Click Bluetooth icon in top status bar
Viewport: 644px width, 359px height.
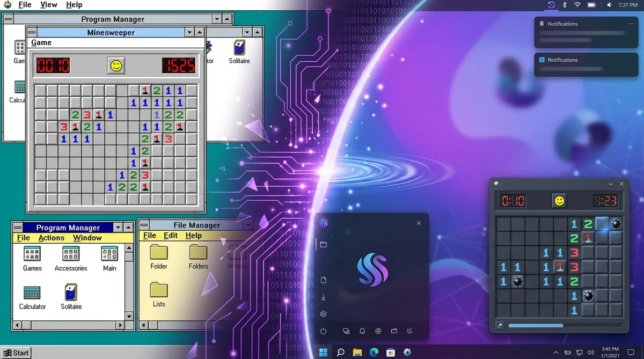565,5
